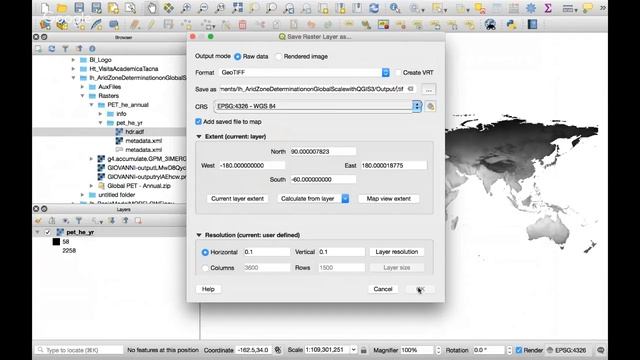640x360 pixels.
Task: Select the Identify Features tool
Action: [x=395, y=8]
